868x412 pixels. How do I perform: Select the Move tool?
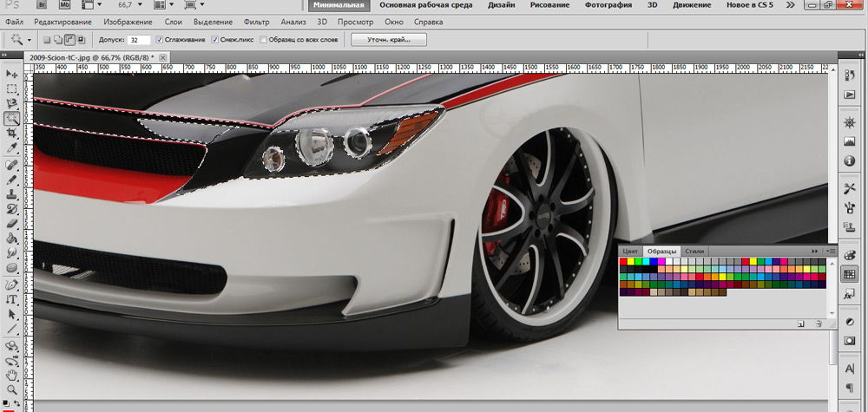12,75
